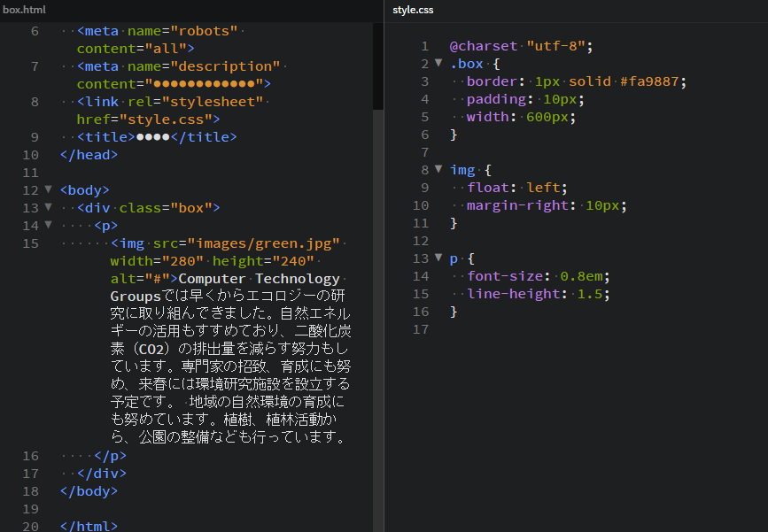Click the rel="stylesheet" attribute

pyautogui.click(x=196, y=102)
